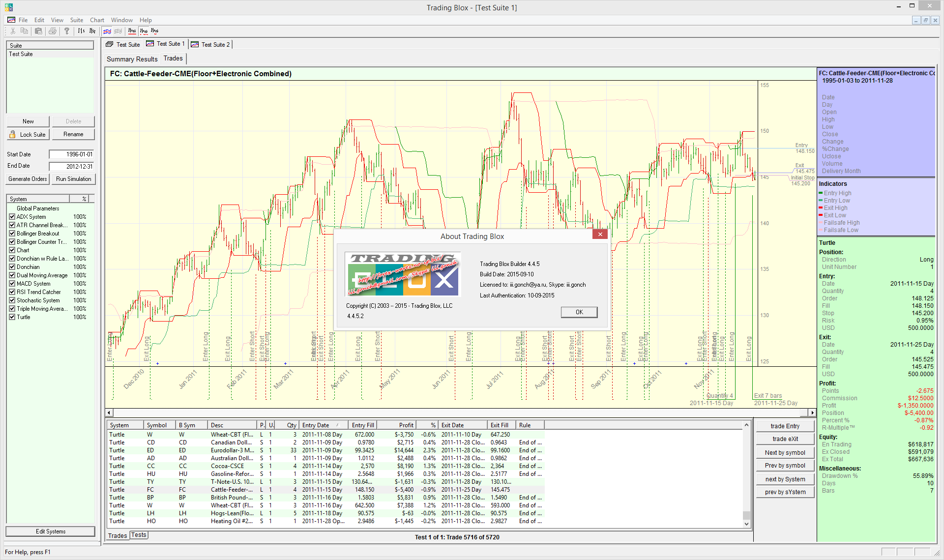Open the Chart menu
Image resolution: width=944 pixels, height=560 pixels.
[x=97, y=20]
